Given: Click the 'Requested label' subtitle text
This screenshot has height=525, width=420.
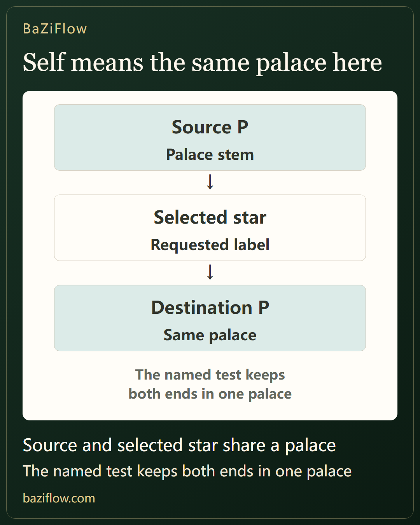Looking at the screenshot, I should pyautogui.click(x=210, y=245).
